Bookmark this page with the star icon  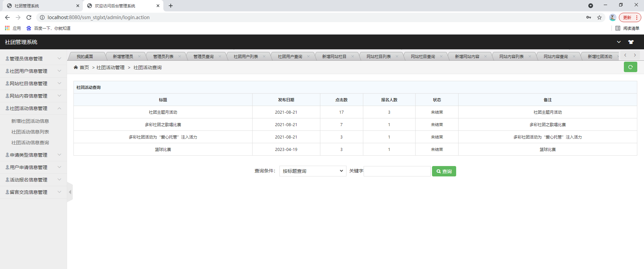599,17
